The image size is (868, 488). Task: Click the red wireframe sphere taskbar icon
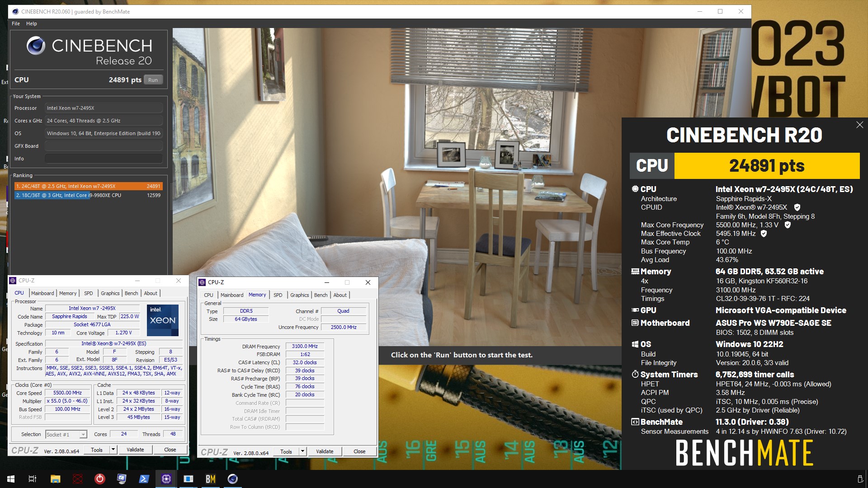(x=78, y=479)
